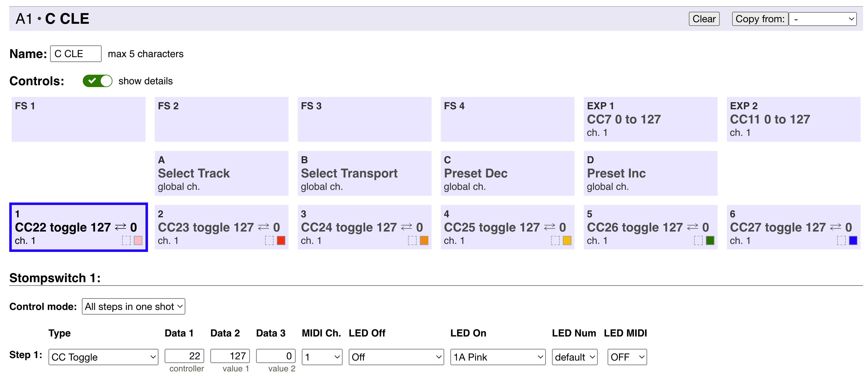Click the dashed LED-off box on stompswitch 1
This screenshot has width=868, height=376.
126,240
